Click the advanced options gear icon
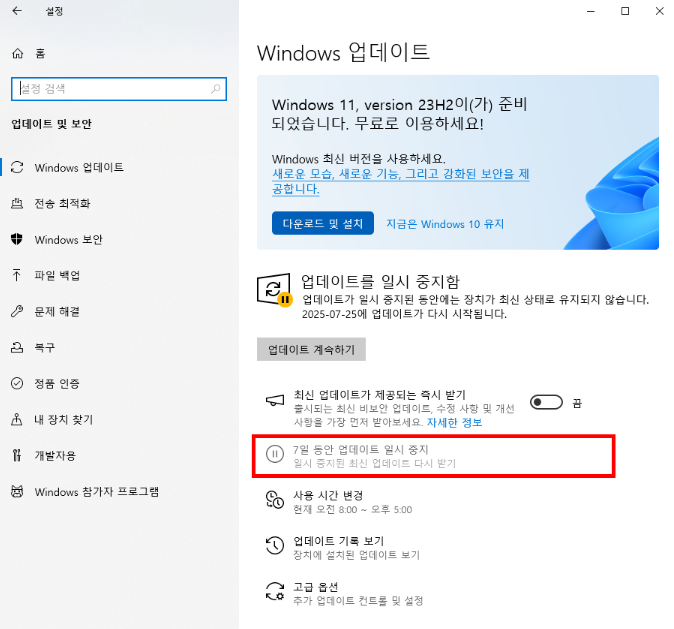Image resolution: width=674 pixels, height=629 pixels. [275, 591]
